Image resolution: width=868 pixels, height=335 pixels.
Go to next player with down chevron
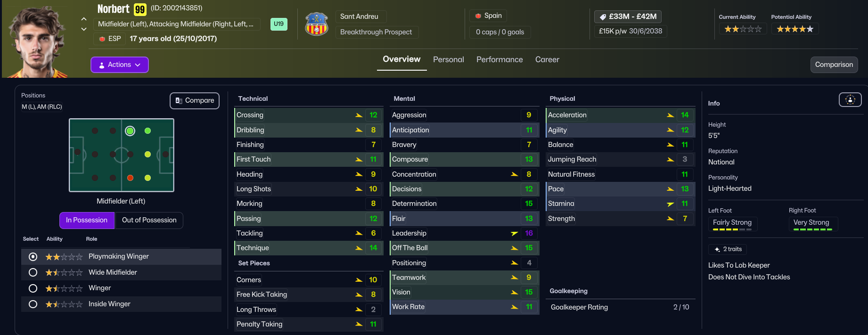pyautogui.click(x=84, y=29)
